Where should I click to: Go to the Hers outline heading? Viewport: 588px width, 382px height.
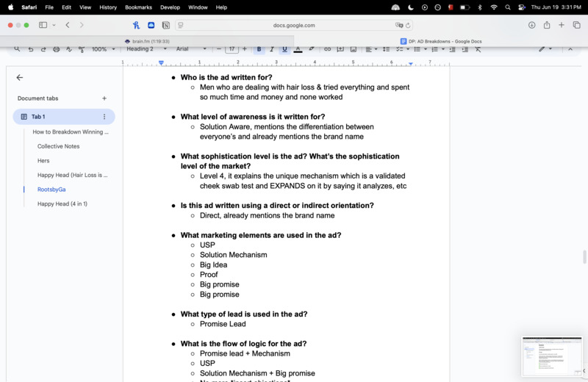pyautogui.click(x=43, y=160)
